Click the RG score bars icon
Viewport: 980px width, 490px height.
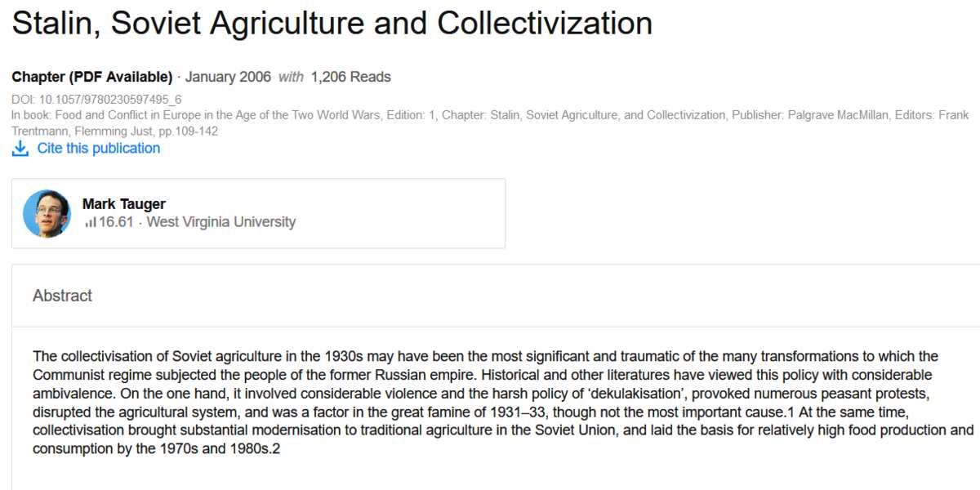tap(90, 222)
